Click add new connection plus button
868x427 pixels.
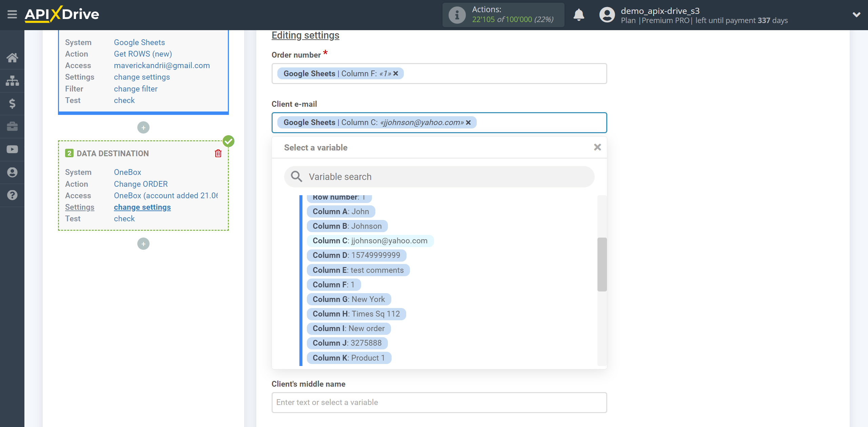[143, 244]
